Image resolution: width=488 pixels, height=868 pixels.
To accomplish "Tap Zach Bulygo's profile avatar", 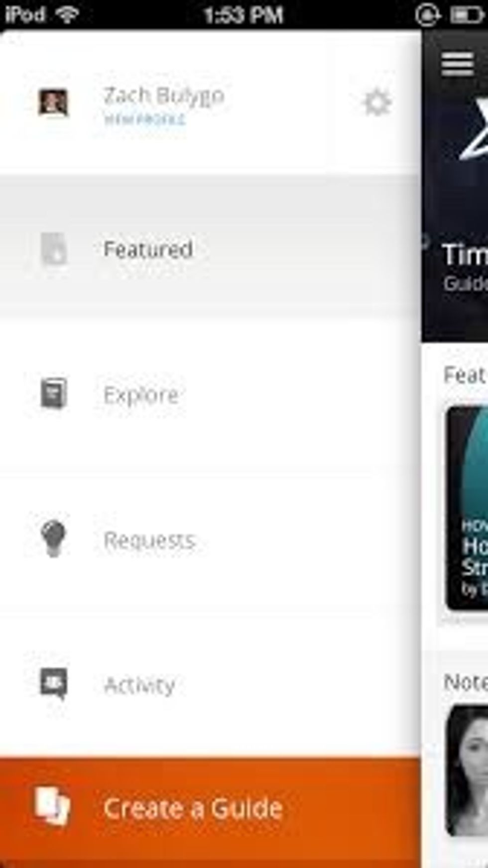I will pyautogui.click(x=53, y=103).
